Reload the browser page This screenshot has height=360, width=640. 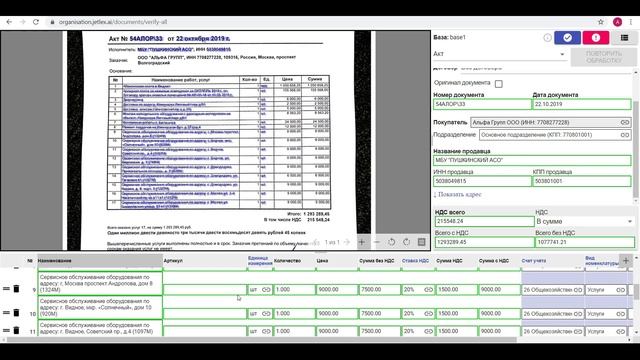tap(36, 22)
